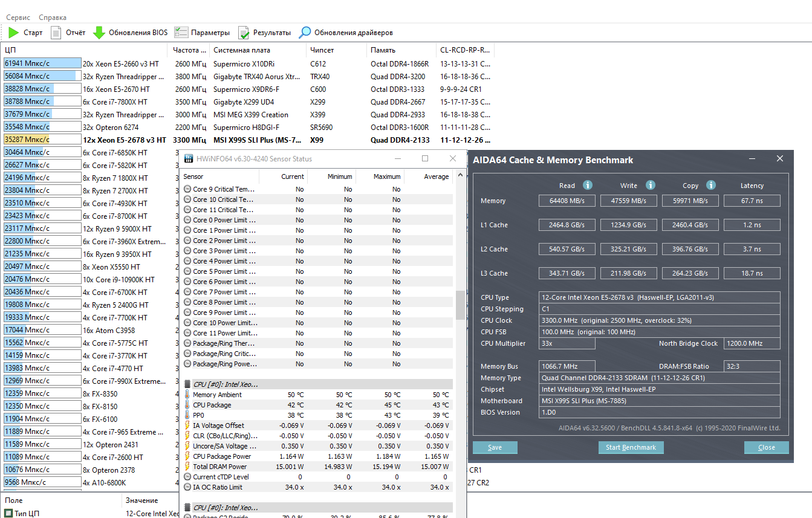Screen dimensions: 812x518
Task: Click the Total DRAM Power lightning icon
Action: tap(187, 467)
